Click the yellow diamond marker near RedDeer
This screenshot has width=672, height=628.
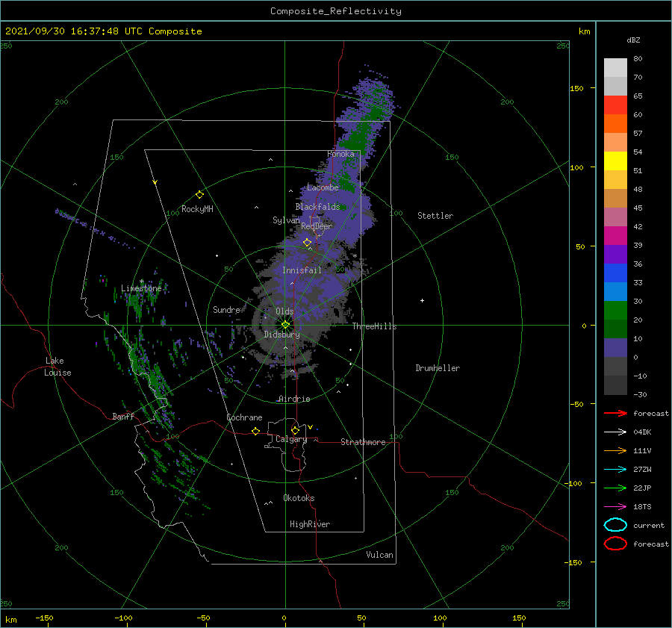tap(308, 243)
